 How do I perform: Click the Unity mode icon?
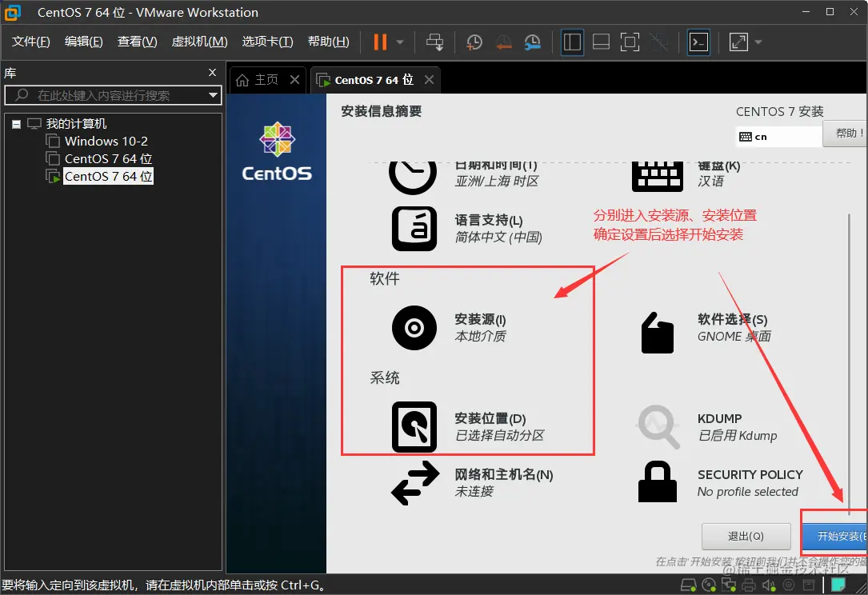(x=658, y=42)
